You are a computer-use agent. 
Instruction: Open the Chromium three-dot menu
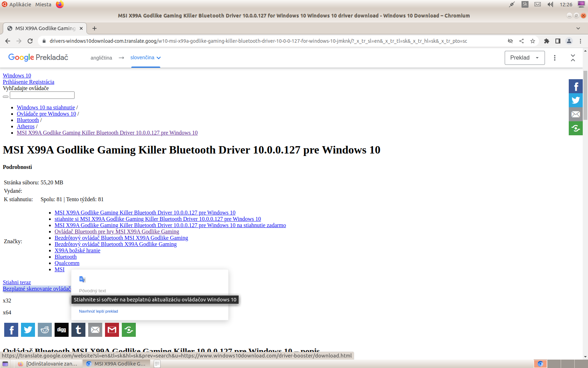pos(580,41)
